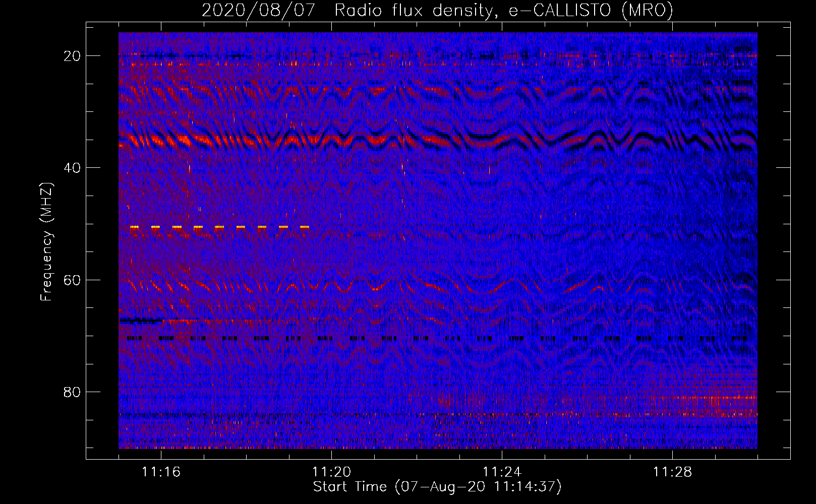Viewport: 816px width, 504px height.
Task: Click the plot title "Radio flux density, e-CALLISTO (MRO)"
Action: [x=504, y=10]
